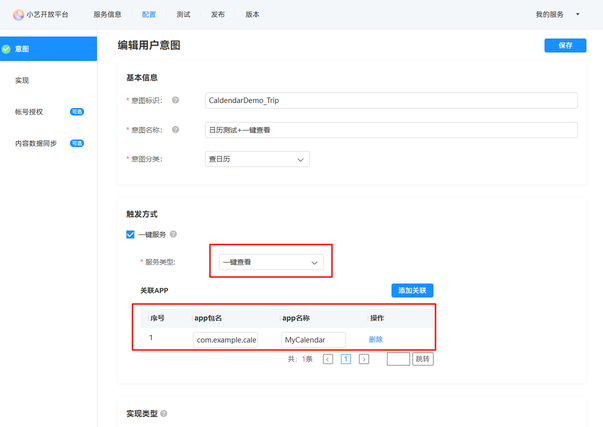Go to next page arrow in pagination
Viewport: 603px width, 427px height.
(x=363, y=359)
